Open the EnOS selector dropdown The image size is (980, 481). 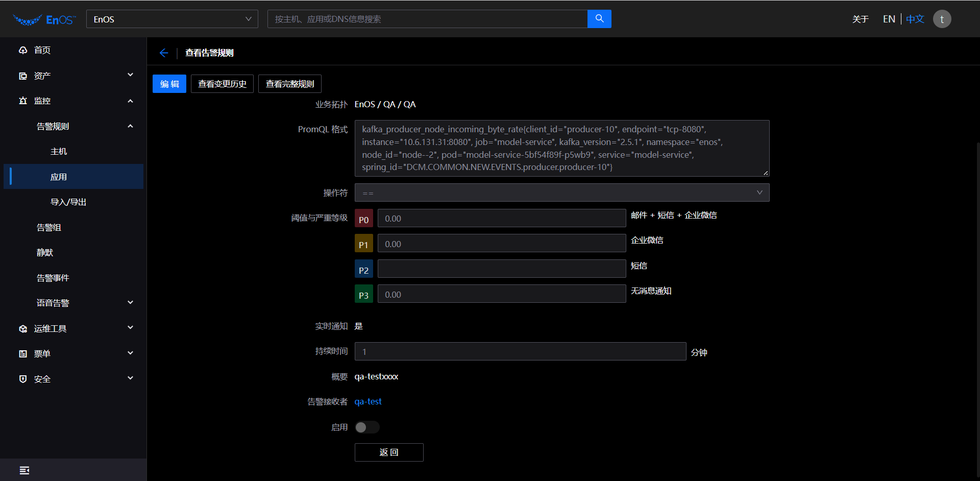[172, 19]
